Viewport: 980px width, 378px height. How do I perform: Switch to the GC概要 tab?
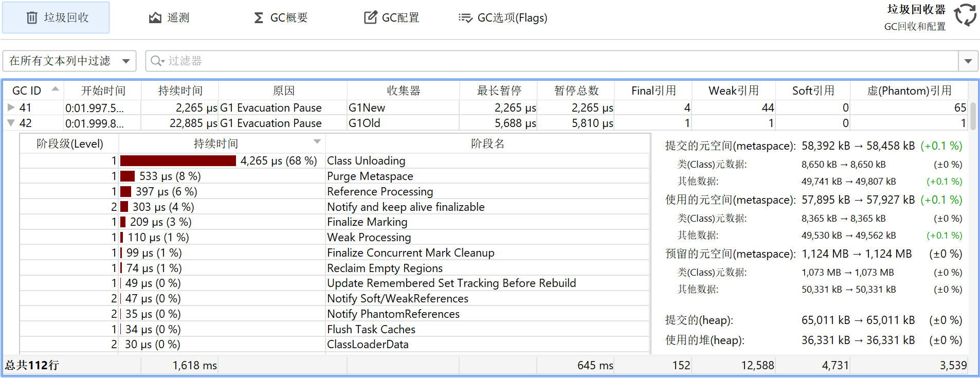coord(281,18)
